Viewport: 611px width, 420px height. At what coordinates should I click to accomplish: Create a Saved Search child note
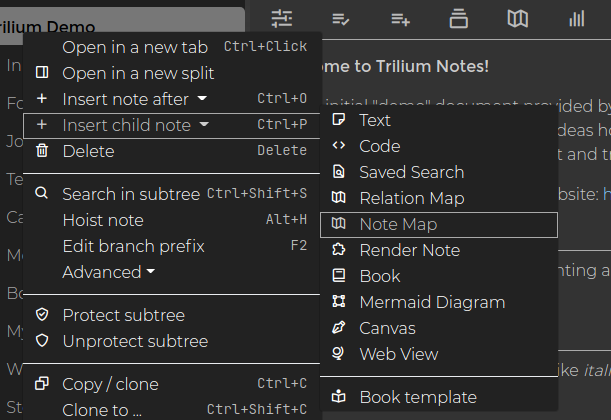click(439, 173)
